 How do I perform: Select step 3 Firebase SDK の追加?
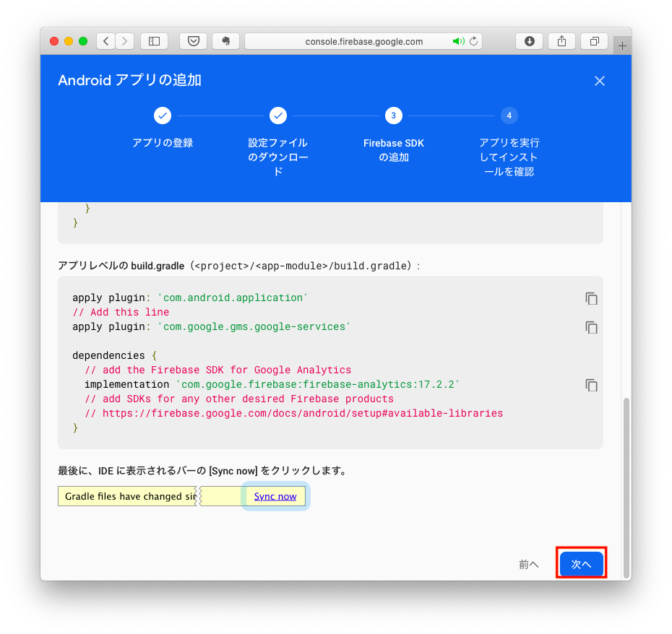[393, 116]
